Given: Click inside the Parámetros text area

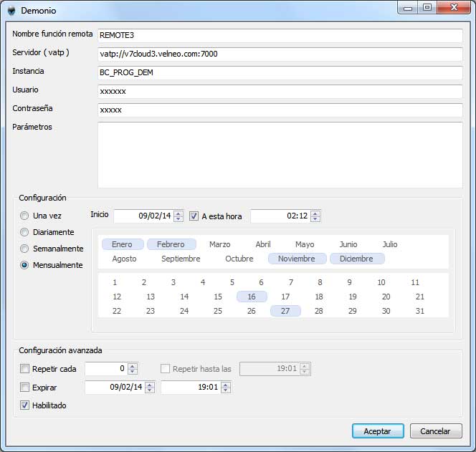Looking at the screenshot, I should click(280, 155).
